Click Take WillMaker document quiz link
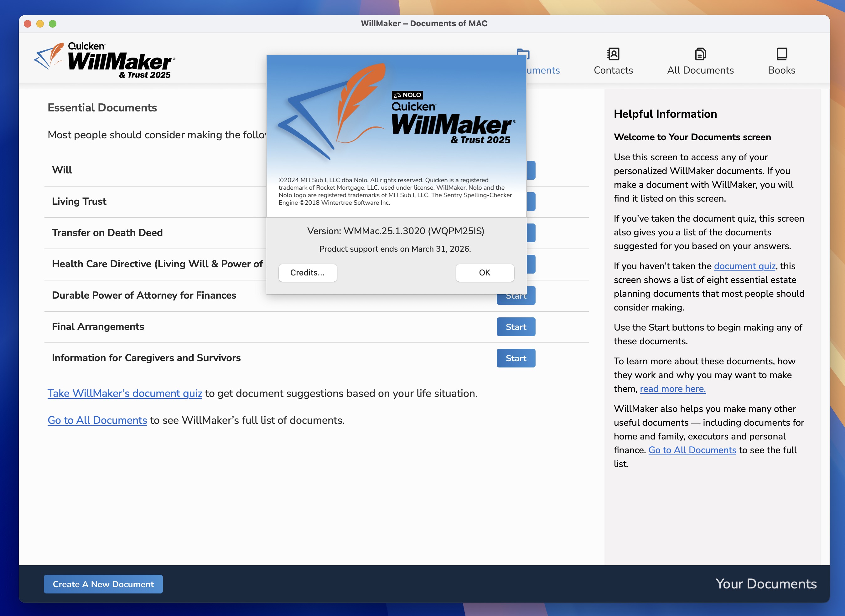 (125, 393)
